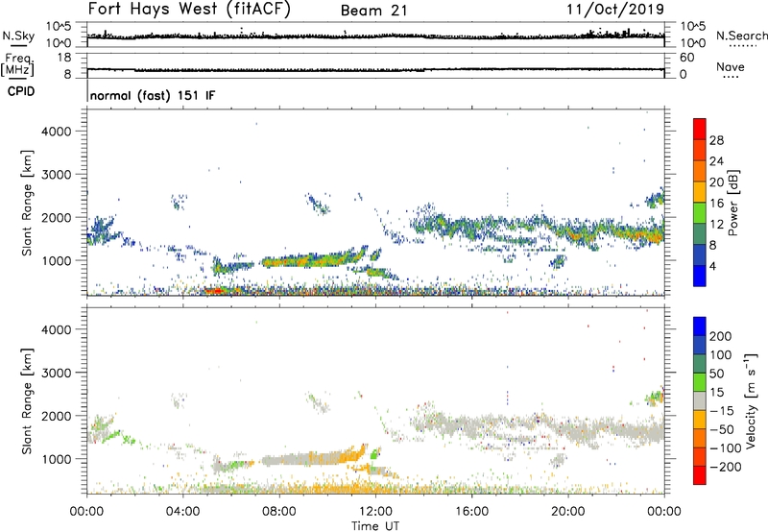Image resolution: width=768 pixels, height=532 pixels.
Task: Click the 'Fort Hays West (fitACF)' title
Action: pos(189,10)
